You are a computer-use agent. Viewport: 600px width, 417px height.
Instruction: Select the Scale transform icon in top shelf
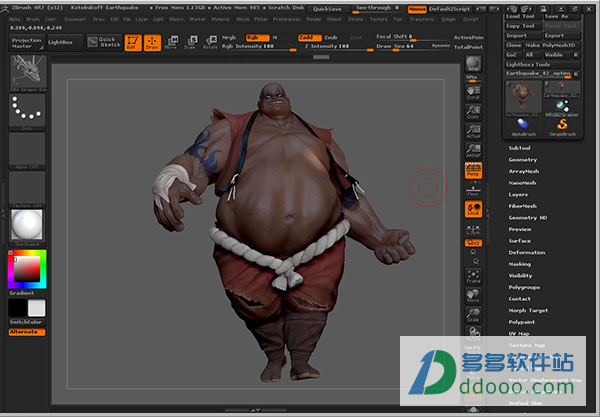coord(191,42)
